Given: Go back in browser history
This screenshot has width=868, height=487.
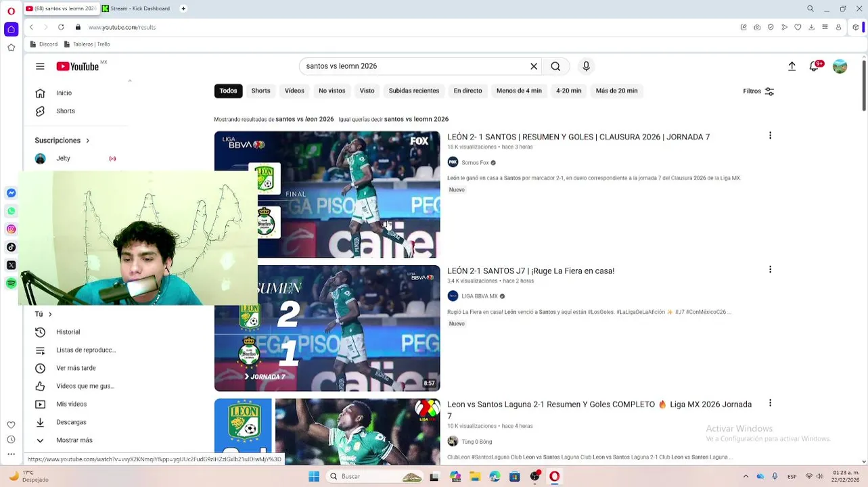Looking at the screenshot, I should [x=31, y=27].
